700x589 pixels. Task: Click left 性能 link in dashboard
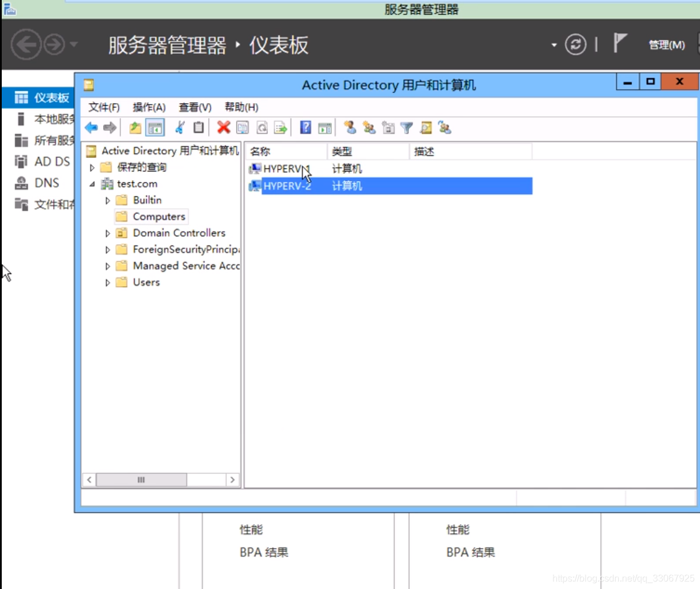click(251, 529)
